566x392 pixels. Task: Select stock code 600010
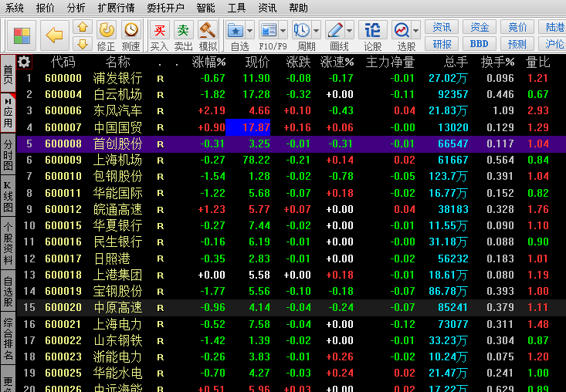coord(63,177)
